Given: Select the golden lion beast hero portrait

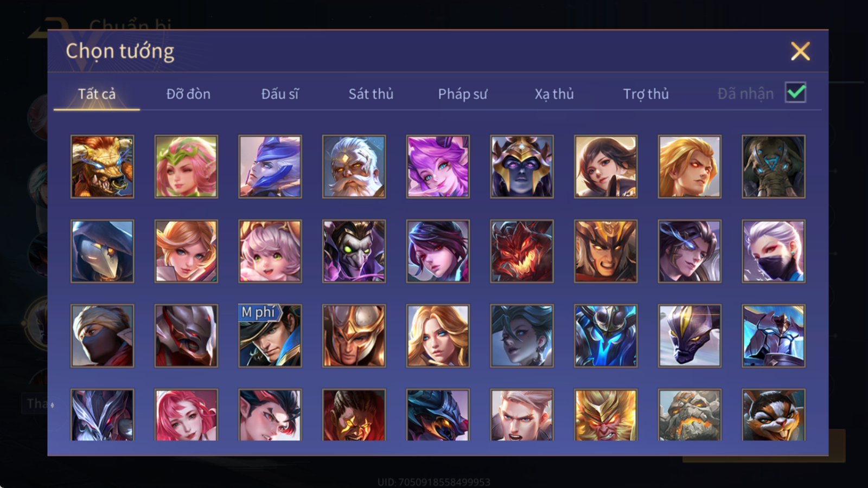Looking at the screenshot, I should pyautogui.click(x=102, y=166).
